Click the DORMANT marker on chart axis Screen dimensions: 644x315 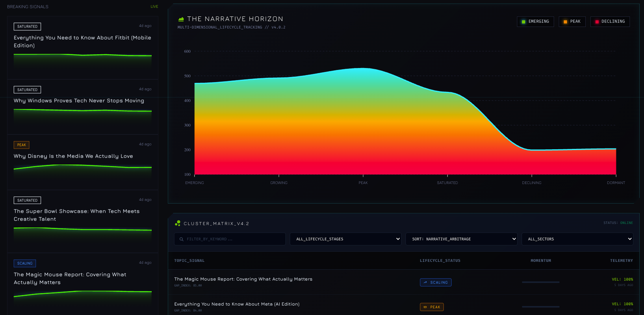(616, 183)
